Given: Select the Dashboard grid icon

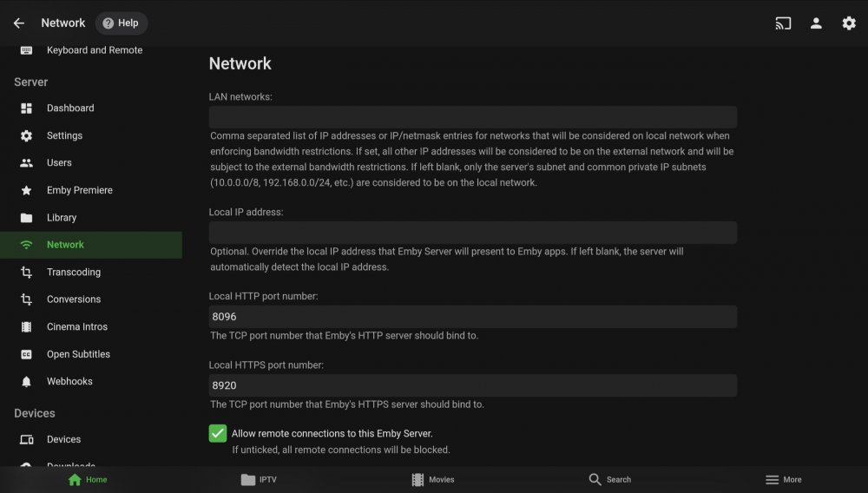Looking at the screenshot, I should [26, 108].
